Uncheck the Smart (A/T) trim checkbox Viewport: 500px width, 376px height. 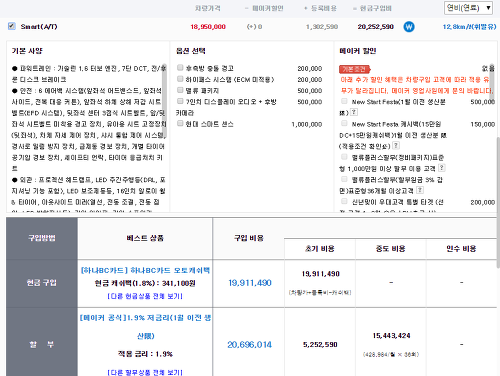point(12,26)
